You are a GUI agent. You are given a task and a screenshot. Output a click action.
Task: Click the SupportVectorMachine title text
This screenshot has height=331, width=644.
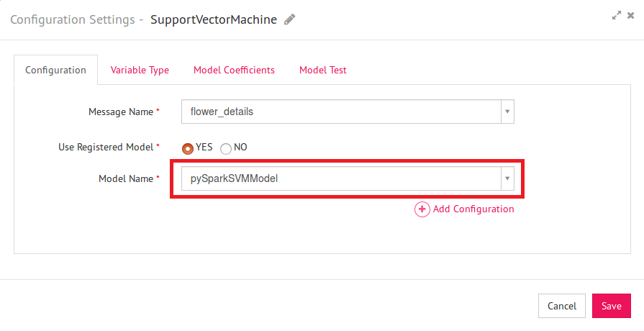tap(213, 19)
